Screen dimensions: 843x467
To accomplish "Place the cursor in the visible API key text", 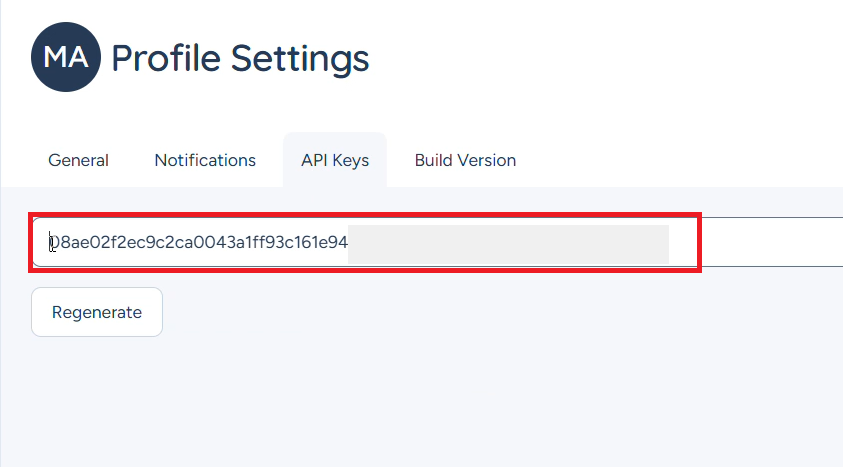I will pos(198,242).
